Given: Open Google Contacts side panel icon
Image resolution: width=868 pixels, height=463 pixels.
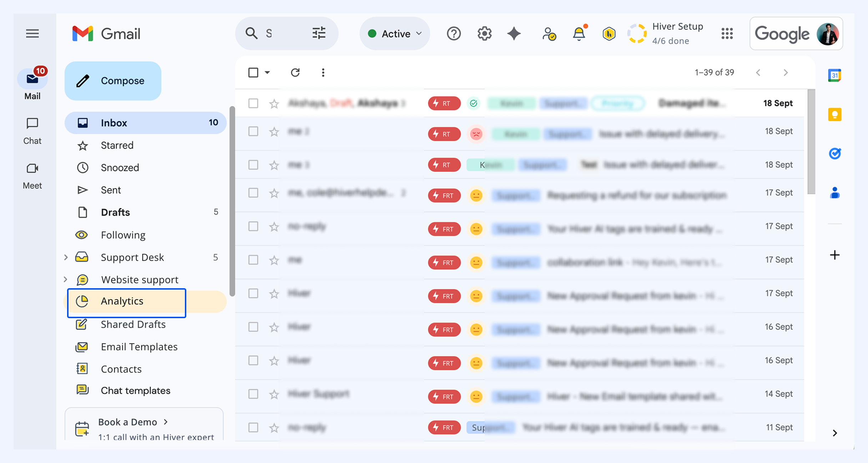Looking at the screenshot, I should point(834,193).
